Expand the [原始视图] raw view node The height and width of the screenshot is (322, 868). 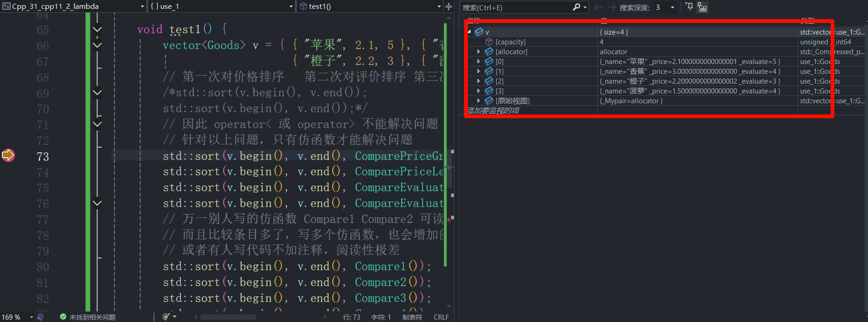pos(478,100)
